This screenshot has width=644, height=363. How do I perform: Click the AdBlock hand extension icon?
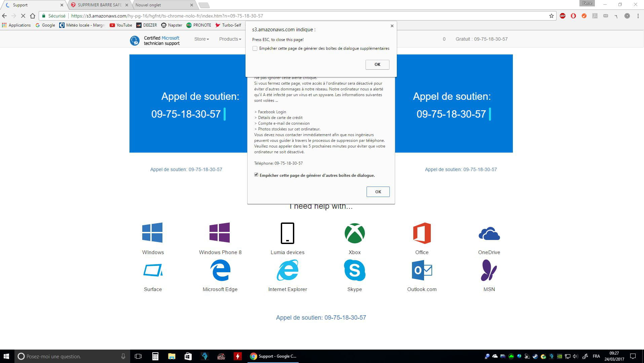point(573,16)
